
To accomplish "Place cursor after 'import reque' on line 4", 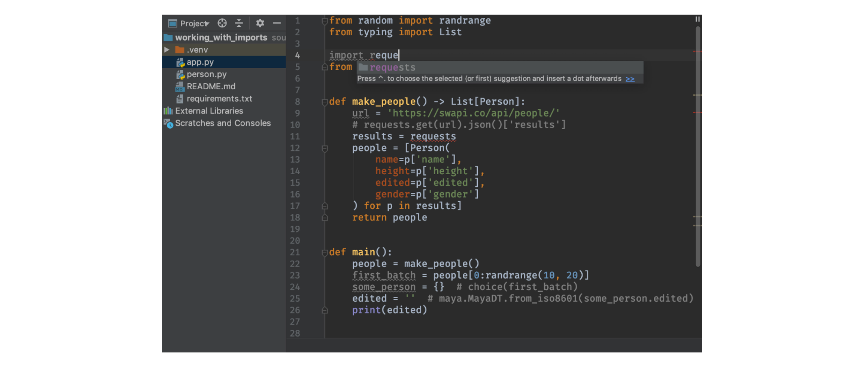I will [399, 55].
